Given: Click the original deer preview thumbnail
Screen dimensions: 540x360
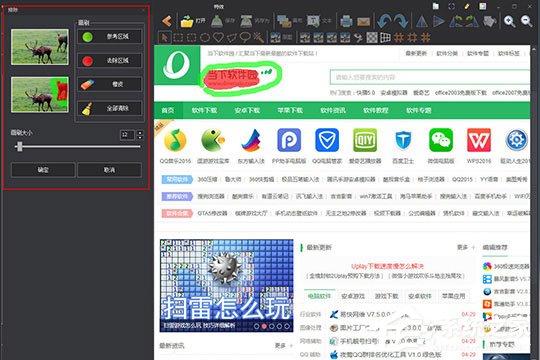Looking at the screenshot, I should [40, 47].
